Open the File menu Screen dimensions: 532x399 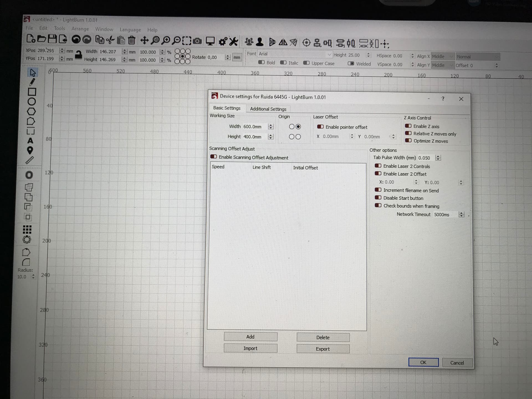click(x=29, y=28)
